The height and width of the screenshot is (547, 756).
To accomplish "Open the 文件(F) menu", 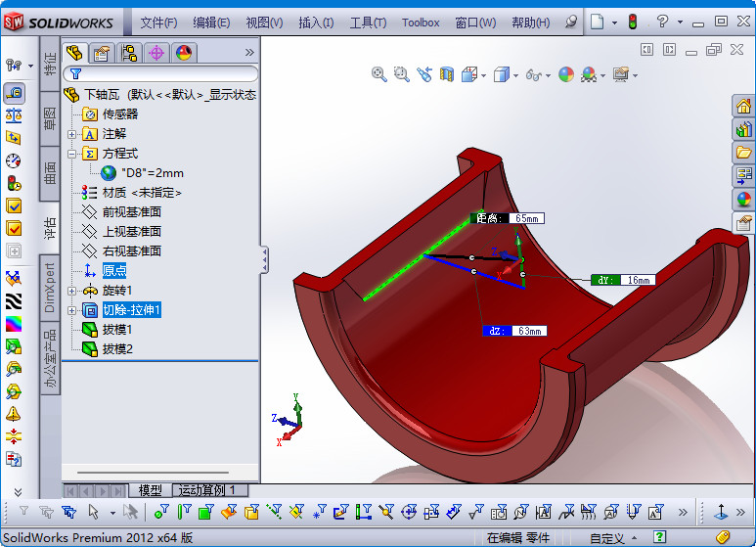I will tap(158, 23).
